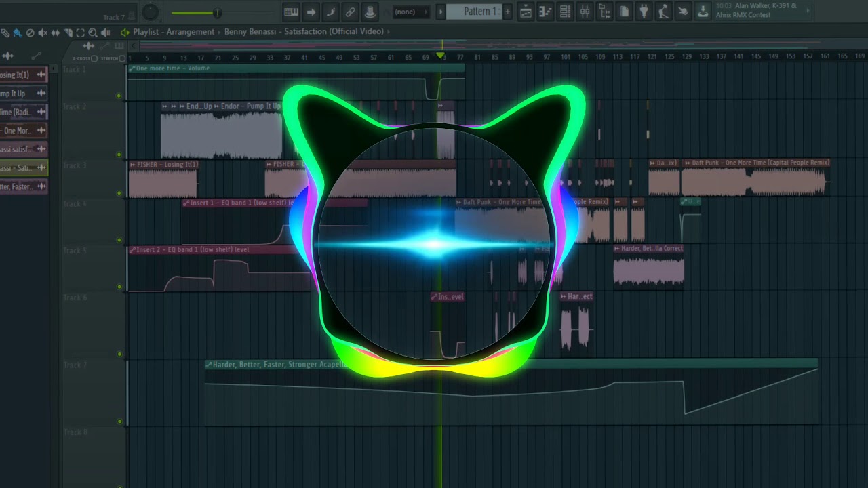Select the Slip tool double-arrow icon
Image resolution: width=868 pixels, height=488 pixels.
[x=55, y=33]
